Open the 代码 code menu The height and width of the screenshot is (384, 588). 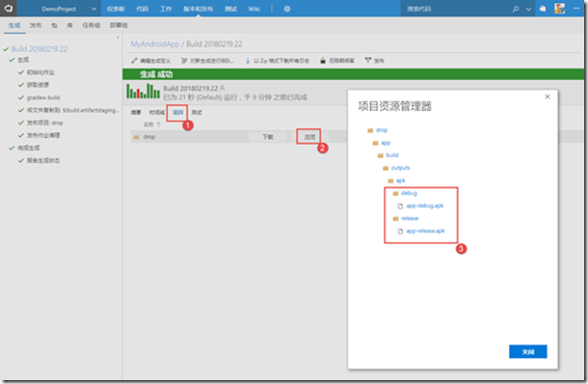click(142, 9)
